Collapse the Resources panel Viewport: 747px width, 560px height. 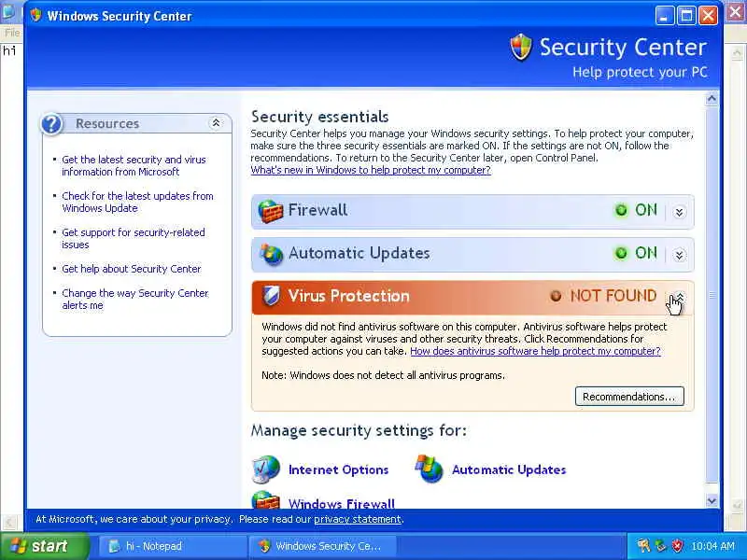click(216, 123)
